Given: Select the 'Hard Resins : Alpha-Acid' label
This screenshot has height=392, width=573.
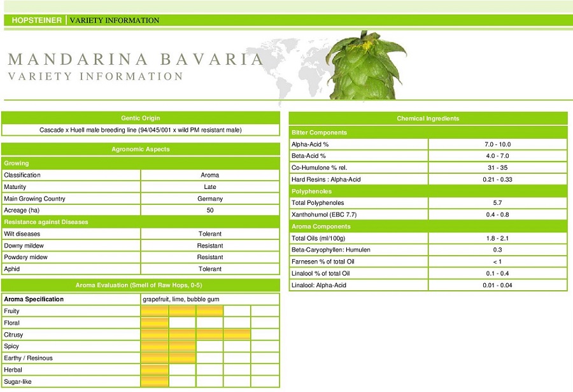Looking at the screenshot, I should (x=326, y=179).
